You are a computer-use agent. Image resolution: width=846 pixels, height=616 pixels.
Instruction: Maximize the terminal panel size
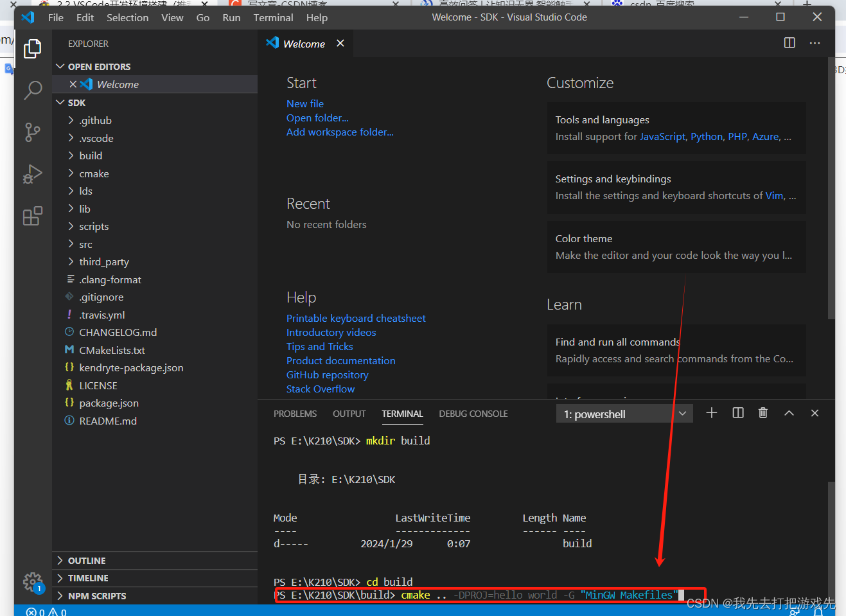point(789,413)
